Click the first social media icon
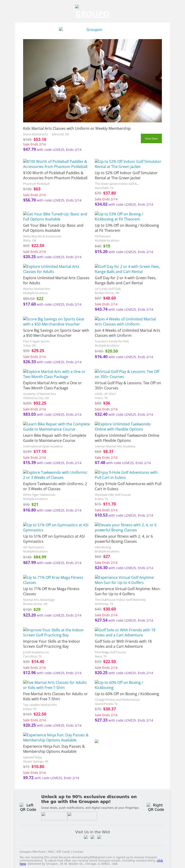Image resolution: width=185 pixels, height=868 pixels. click(x=86, y=837)
